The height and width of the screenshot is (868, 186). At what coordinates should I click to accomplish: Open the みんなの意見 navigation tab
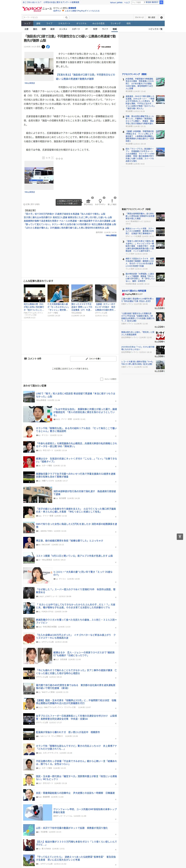pyautogui.click(x=98, y=24)
